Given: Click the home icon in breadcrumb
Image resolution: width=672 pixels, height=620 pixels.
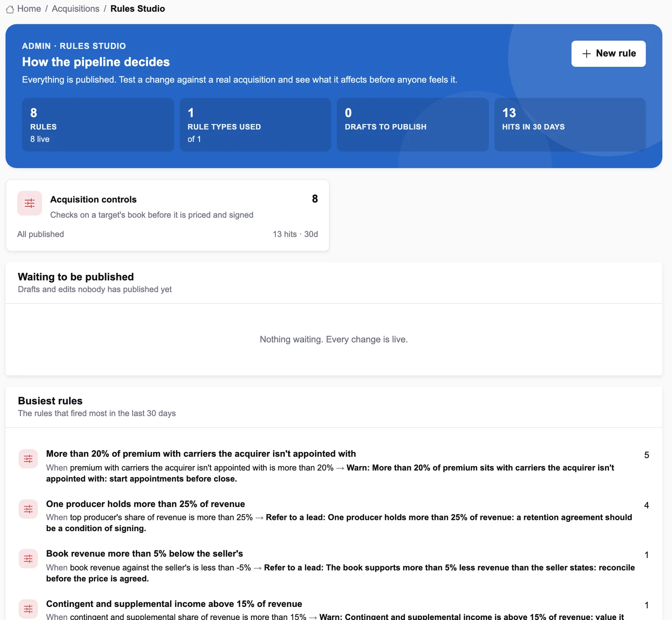Looking at the screenshot, I should pos(10,9).
